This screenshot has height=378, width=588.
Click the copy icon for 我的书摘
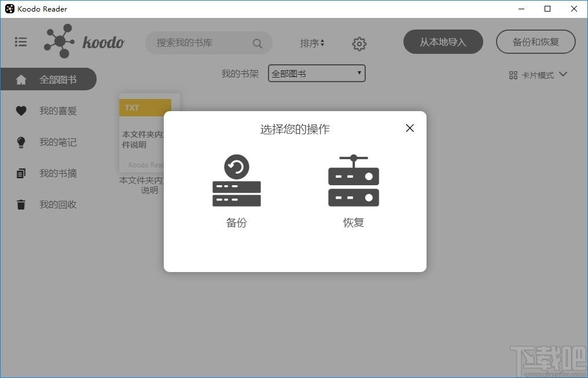coord(21,173)
